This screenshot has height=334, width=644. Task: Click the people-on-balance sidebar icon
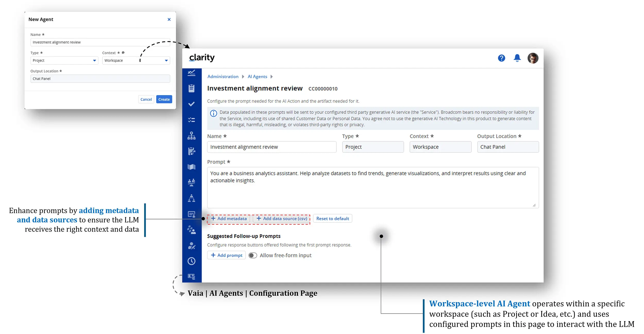191,183
